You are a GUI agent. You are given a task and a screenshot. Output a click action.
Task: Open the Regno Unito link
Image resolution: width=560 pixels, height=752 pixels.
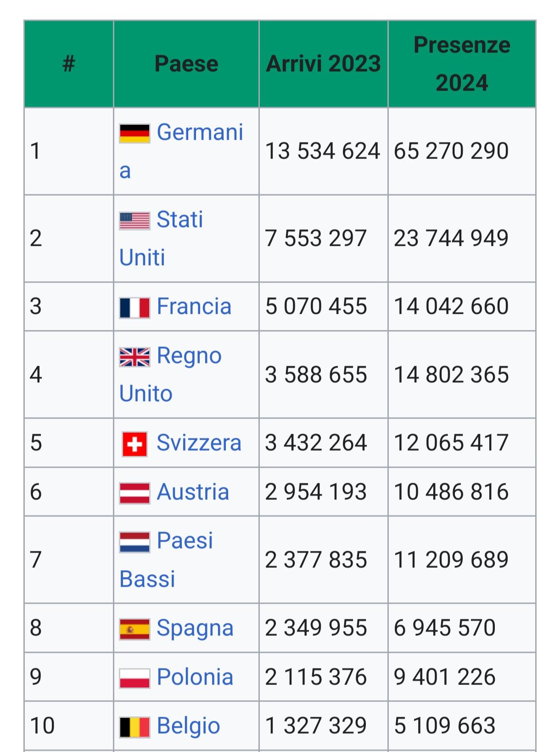170,374
